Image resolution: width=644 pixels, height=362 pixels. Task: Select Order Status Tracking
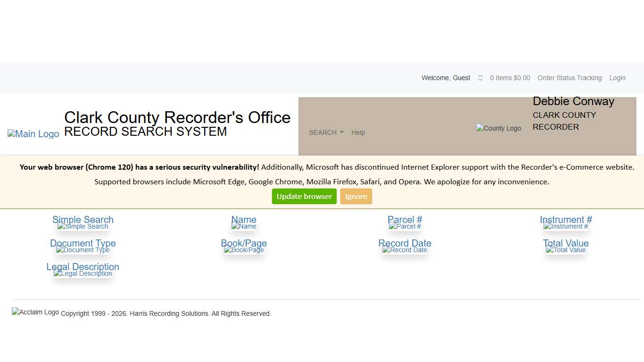(x=570, y=78)
